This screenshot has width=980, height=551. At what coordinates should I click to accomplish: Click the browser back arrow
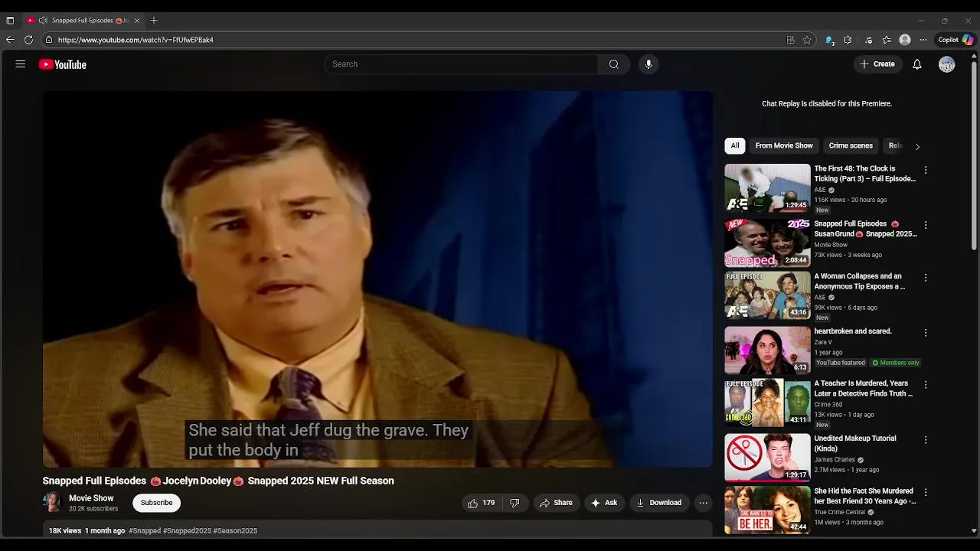pyautogui.click(x=10, y=40)
